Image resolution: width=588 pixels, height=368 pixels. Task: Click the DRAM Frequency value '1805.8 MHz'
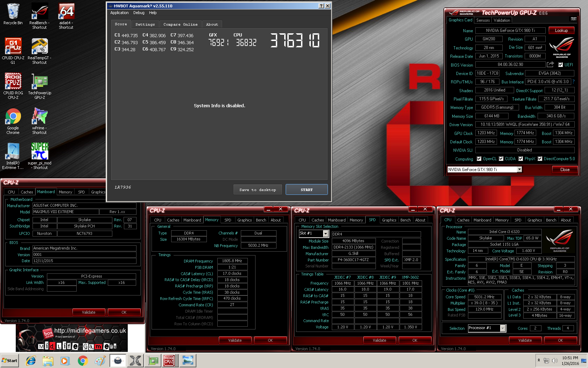pos(232,261)
